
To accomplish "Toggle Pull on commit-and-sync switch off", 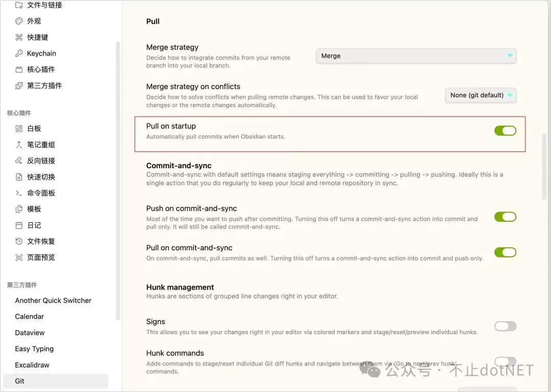I will coord(505,252).
